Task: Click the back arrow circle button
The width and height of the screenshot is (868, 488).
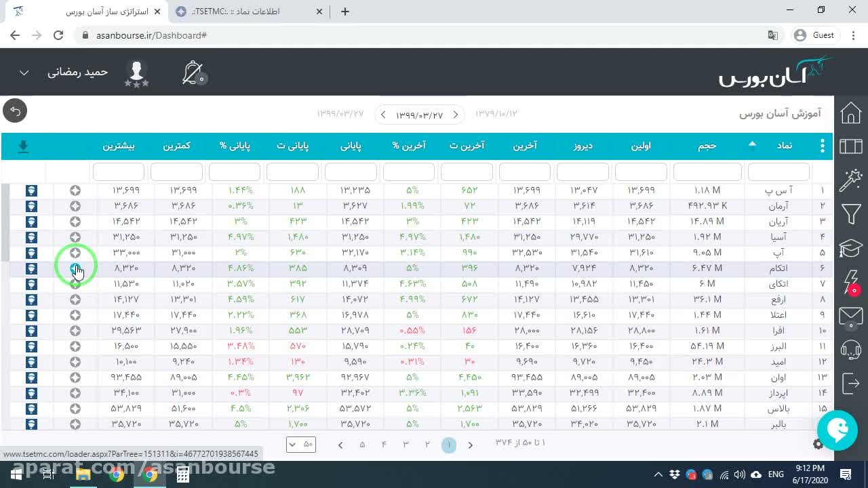Action: click(x=15, y=110)
